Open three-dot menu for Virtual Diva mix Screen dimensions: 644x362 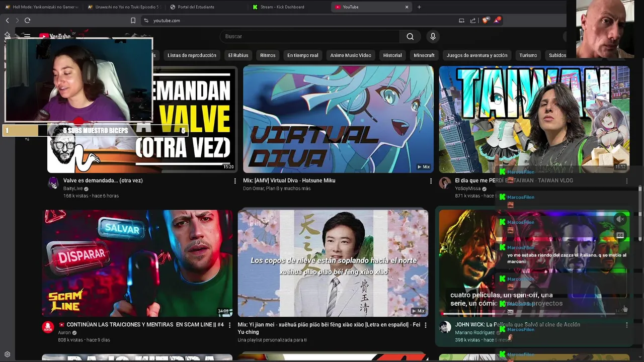(x=431, y=181)
